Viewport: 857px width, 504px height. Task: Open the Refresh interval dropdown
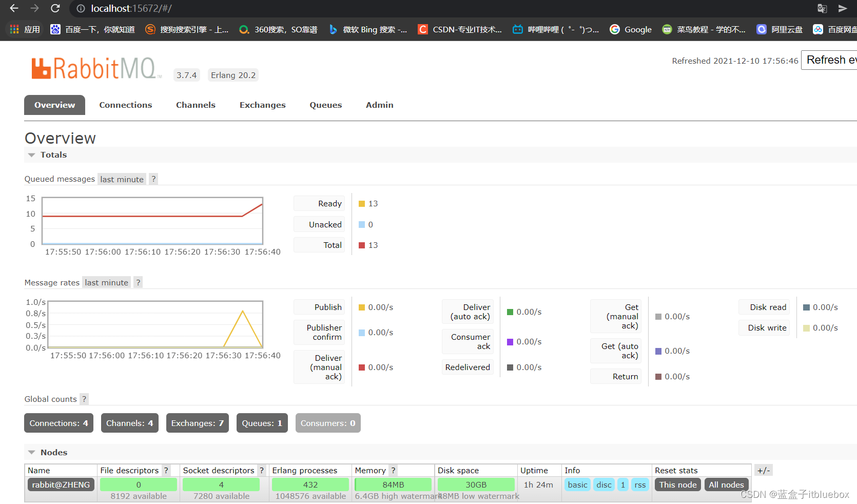(x=829, y=60)
